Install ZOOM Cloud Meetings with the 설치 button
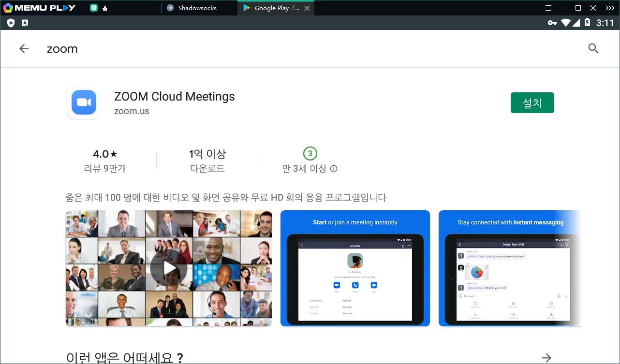Viewport: 620px width, 364px height. (x=532, y=103)
